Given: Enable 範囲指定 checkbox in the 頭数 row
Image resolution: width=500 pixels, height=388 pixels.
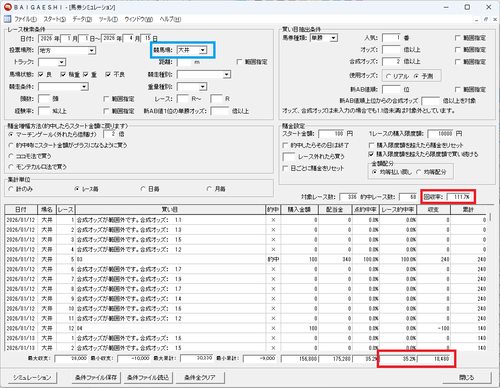Looking at the screenshot, I should pos(106,99).
